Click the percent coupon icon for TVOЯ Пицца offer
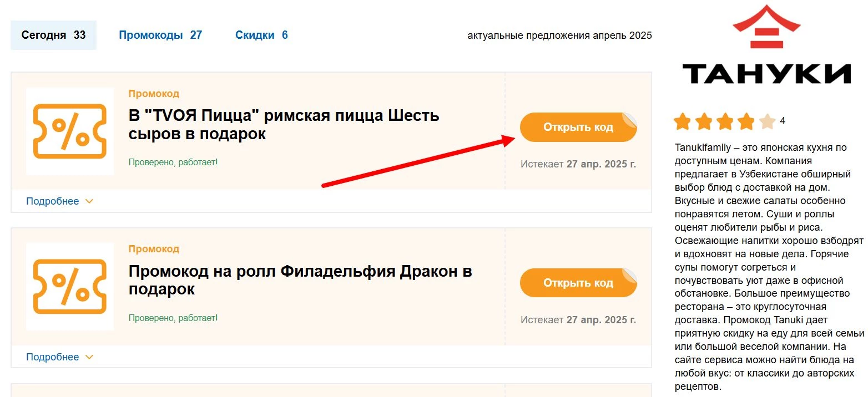 pyautogui.click(x=69, y=131)
